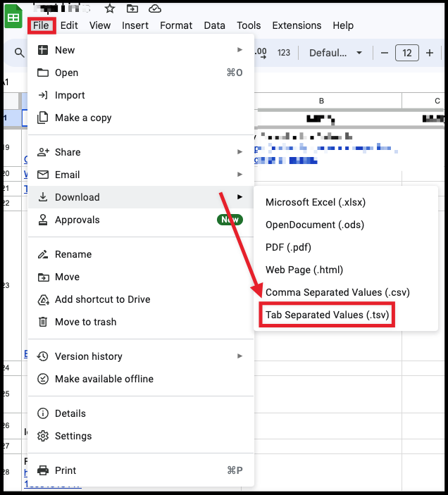Select Add shortcut to Drive
This screenshot has width=448, height=495.
(x=141, y=299)
